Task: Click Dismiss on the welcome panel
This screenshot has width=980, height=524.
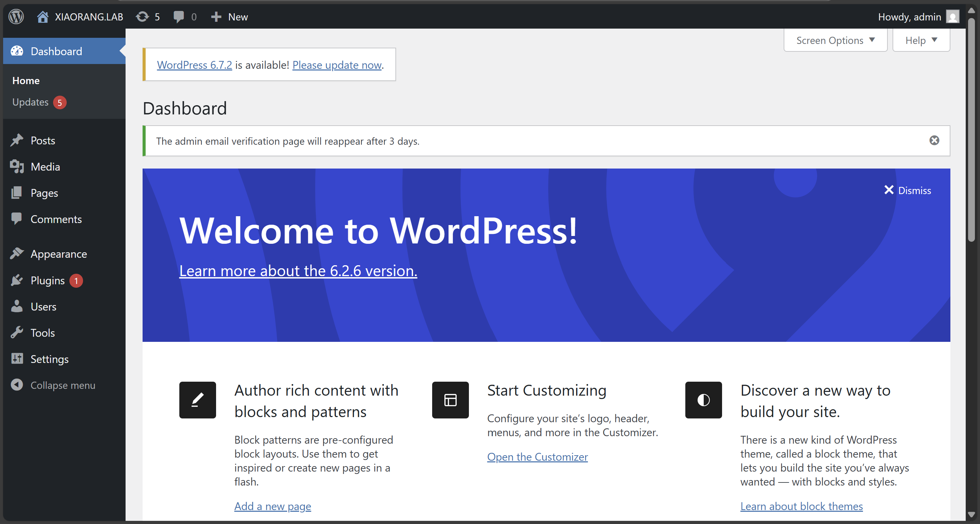Action: [914, 190]
